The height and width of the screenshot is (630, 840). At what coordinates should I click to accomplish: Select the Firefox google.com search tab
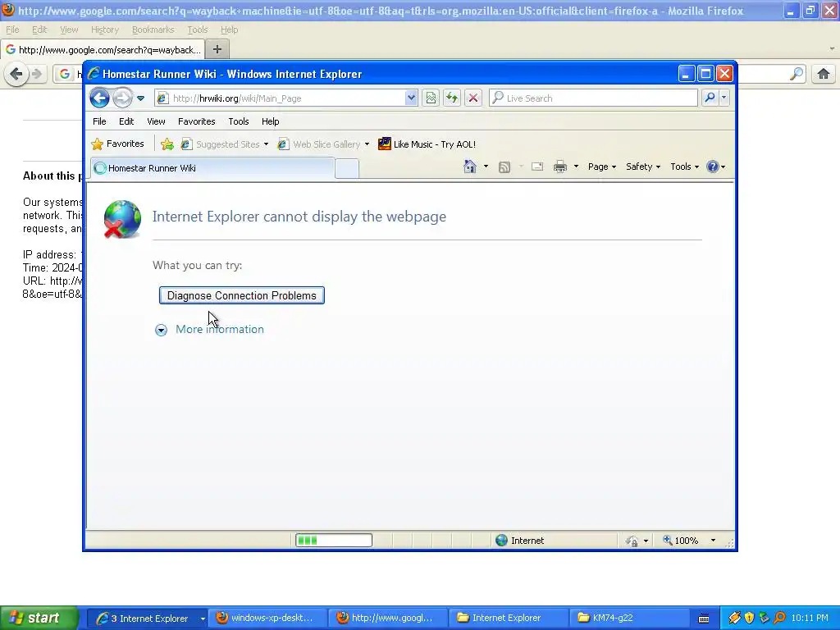[103, 50]
